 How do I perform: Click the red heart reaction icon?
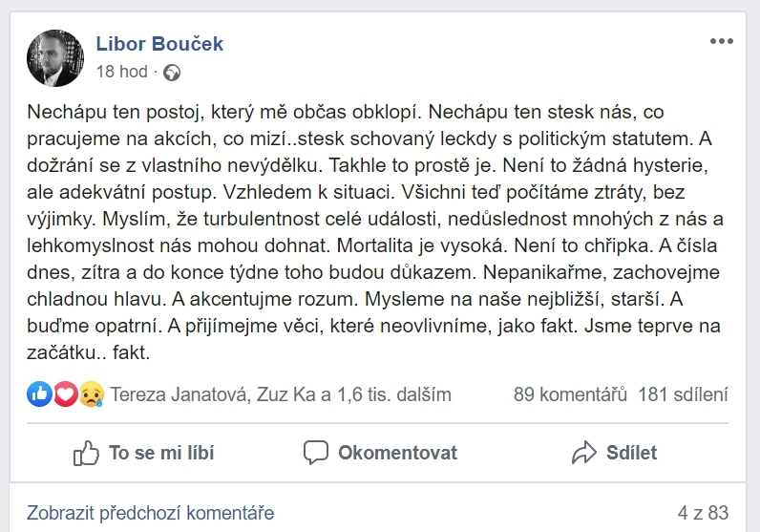pyautogui.click(x=65, y=394)
